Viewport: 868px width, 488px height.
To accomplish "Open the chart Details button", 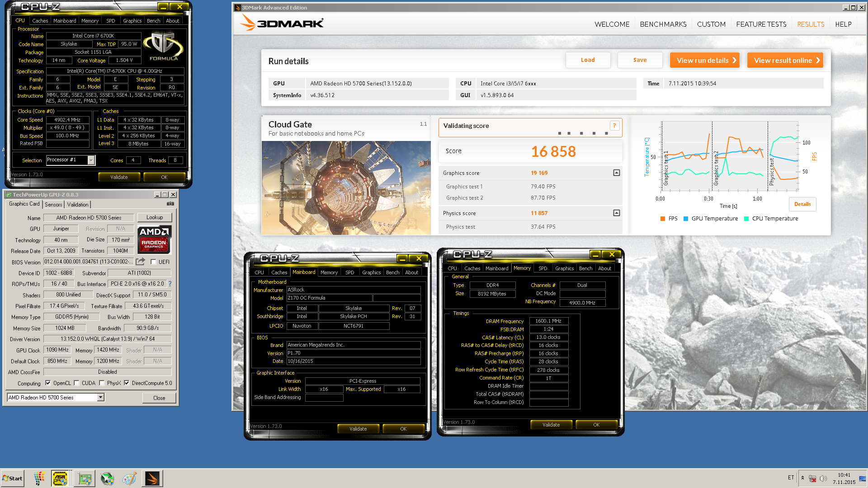I will pyautogui.click(x=802, y=204).
